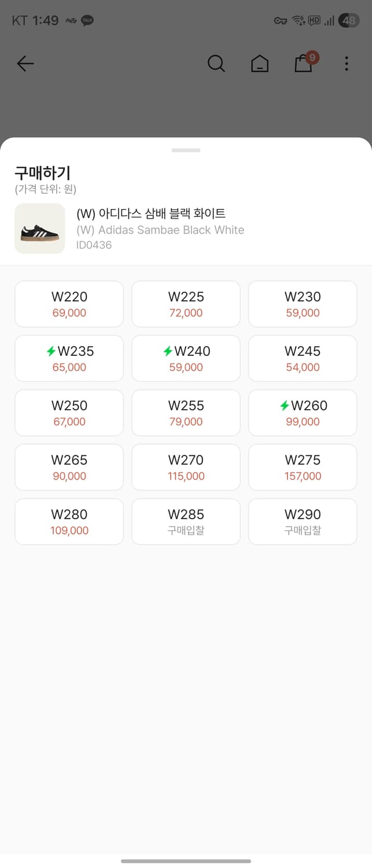372x868 pixels.
Task: Choose size W255 for 79,000
Action: click(x=186, y=413)
